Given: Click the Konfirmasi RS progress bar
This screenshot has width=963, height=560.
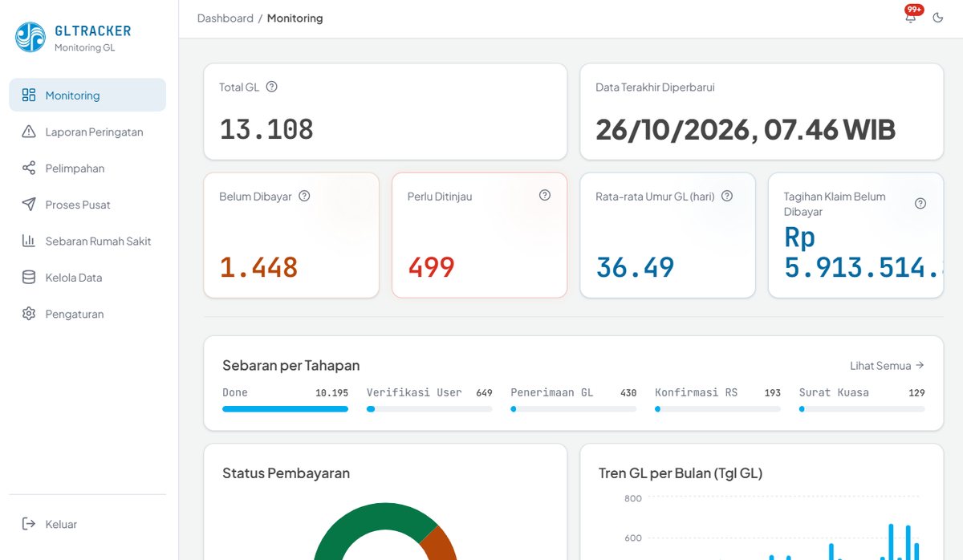Looking at the screenshot, I should point(717,409).
